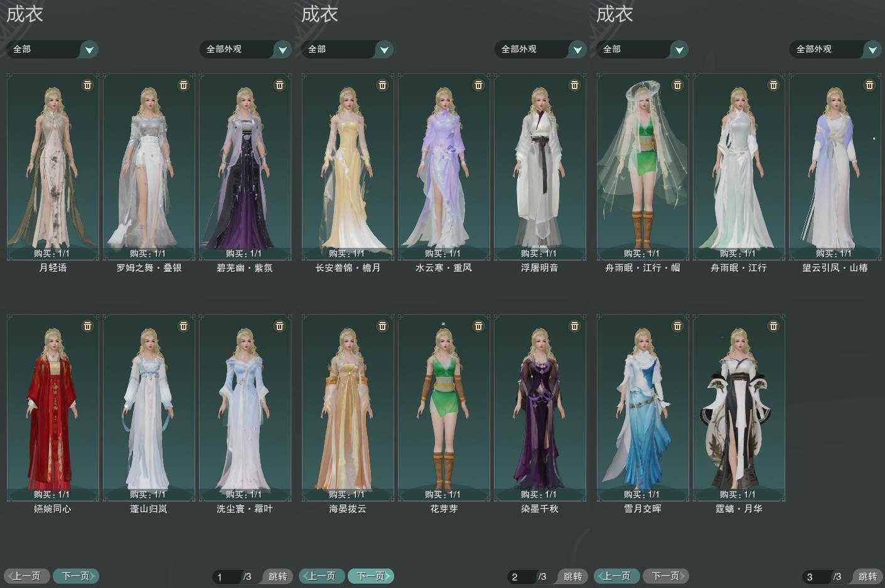Expand the 全部外观 dropdown in the second panel

coord(577,50)
